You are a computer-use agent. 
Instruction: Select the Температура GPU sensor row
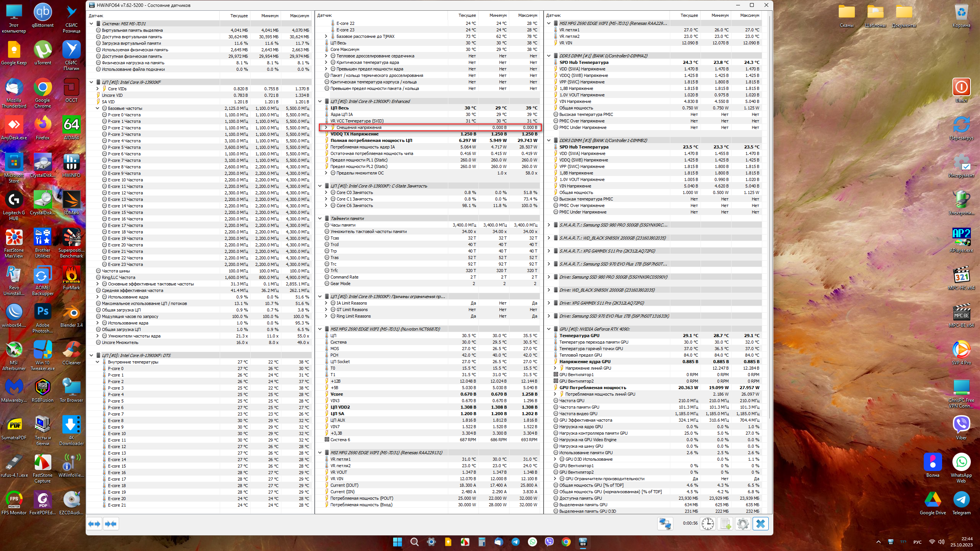pos(579,336)
